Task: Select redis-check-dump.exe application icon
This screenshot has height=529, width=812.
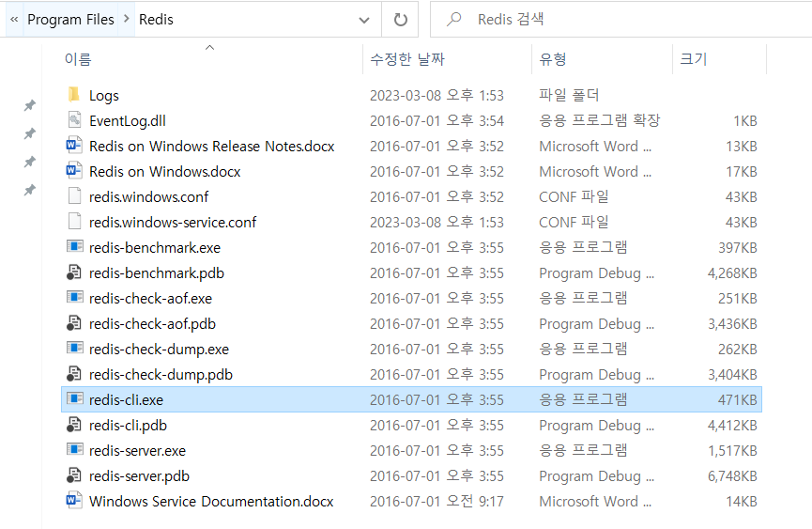Action: [74, 349]
